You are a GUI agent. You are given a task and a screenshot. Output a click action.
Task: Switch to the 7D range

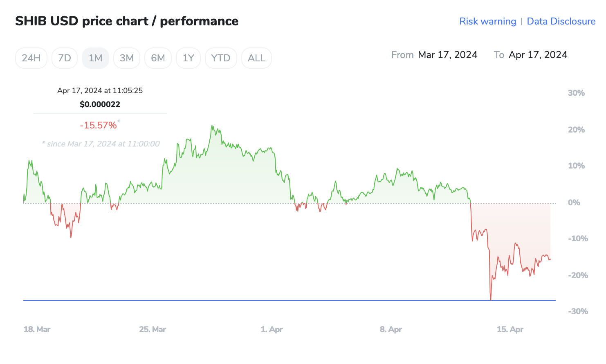tap(65, 58)
